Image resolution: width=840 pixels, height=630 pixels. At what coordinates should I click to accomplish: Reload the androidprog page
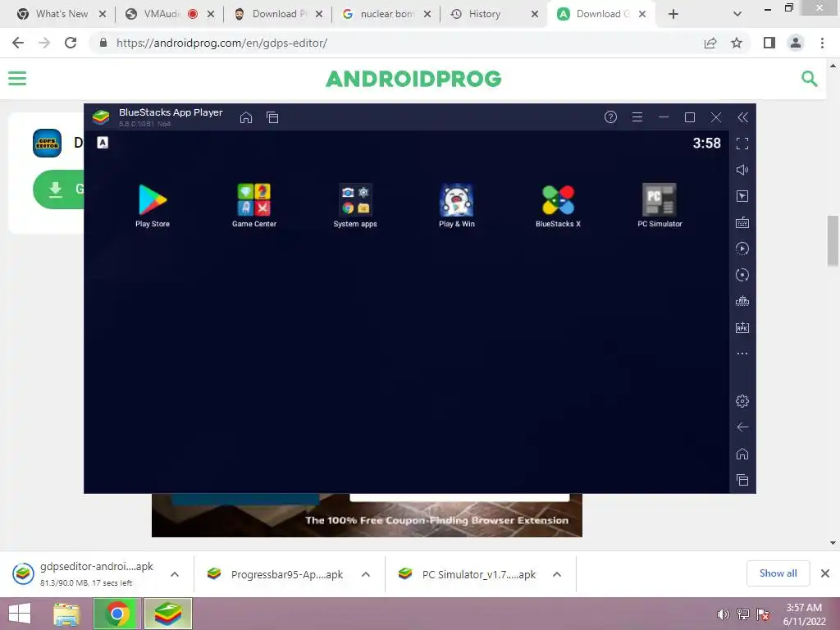71,43
